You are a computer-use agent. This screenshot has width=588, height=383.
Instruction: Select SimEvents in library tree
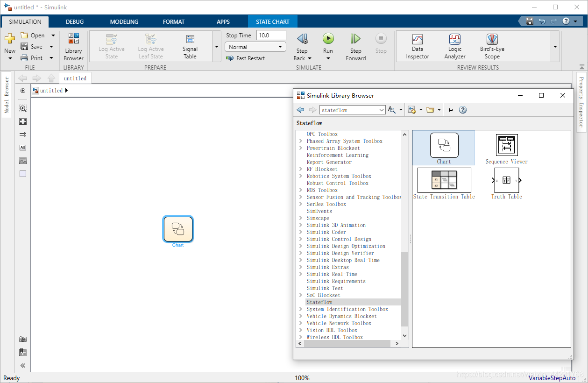click(x=319, y=211)
